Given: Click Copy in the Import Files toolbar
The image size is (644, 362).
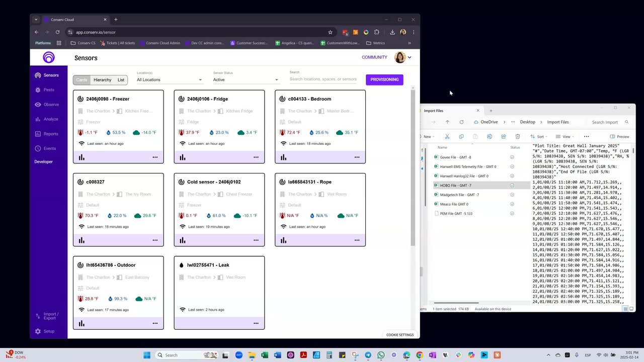Looking at the screenshot, I should 461,136.
